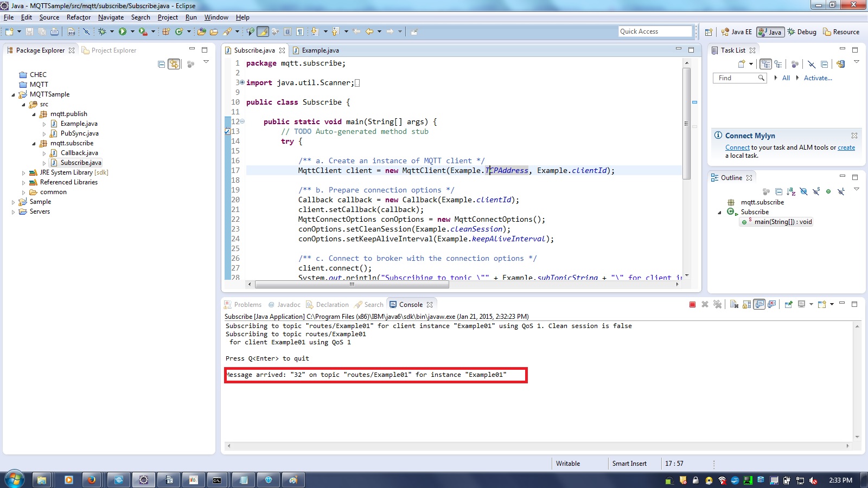
Task: Switch to Java EE perspective
Action: coord(737,32)
